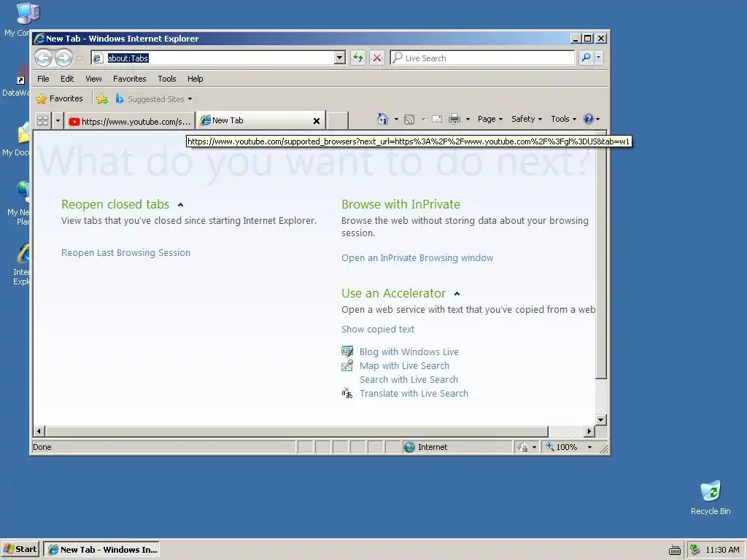The image size is (747, 560).
Task: Open recent pages dropdown beside Forward
Action: [80, 58]
